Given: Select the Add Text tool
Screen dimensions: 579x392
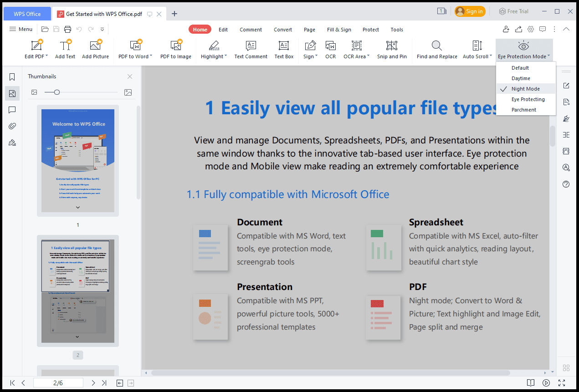Looking at the screenshot, I should (x=65, y=50).
